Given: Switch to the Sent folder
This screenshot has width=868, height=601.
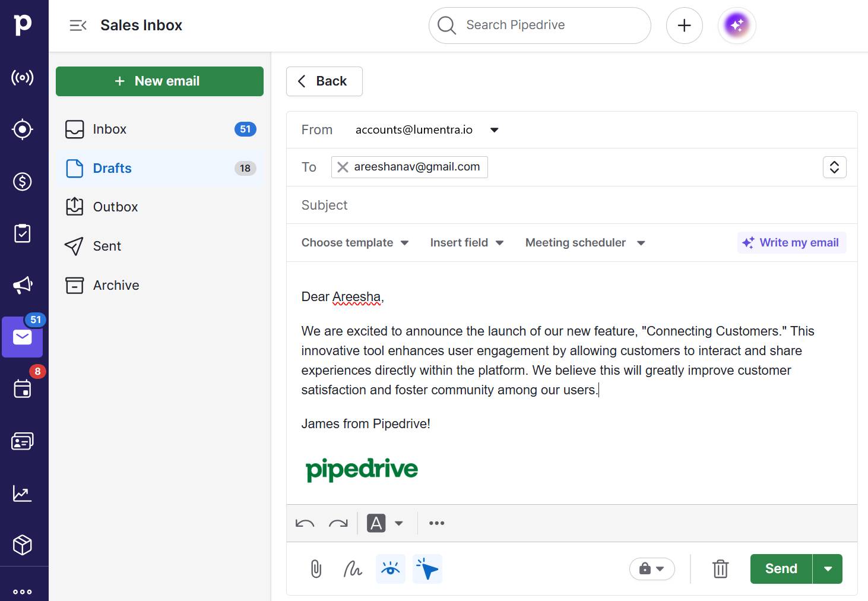Looking at the screenshot, I should [106, 246].
